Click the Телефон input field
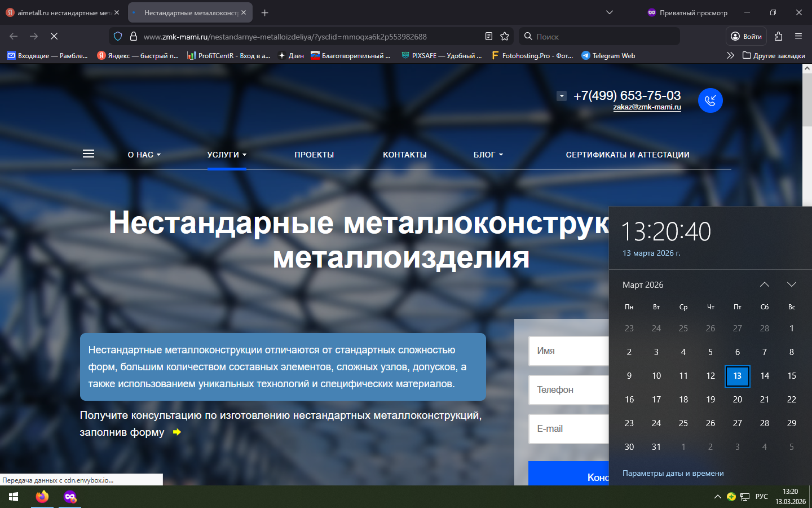812x508 pixels. pyautogui.click(x=568, y=389)
